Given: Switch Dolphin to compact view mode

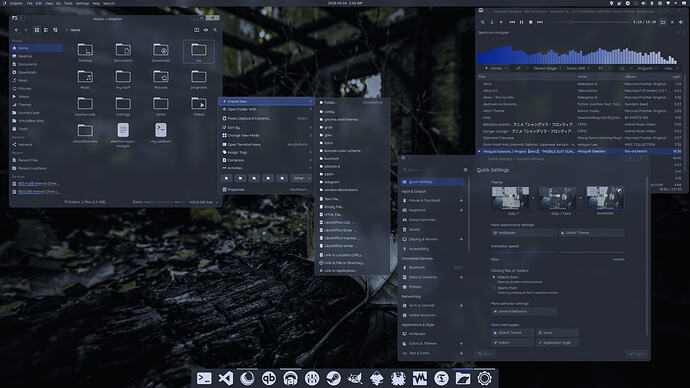Looking at the screenshot, I should [x=46, y=30].
